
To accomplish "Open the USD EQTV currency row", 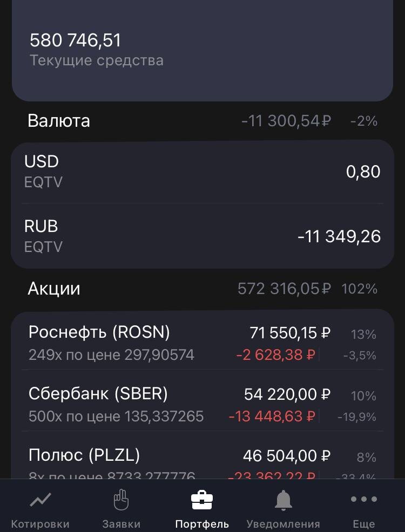I will point(202,172).
